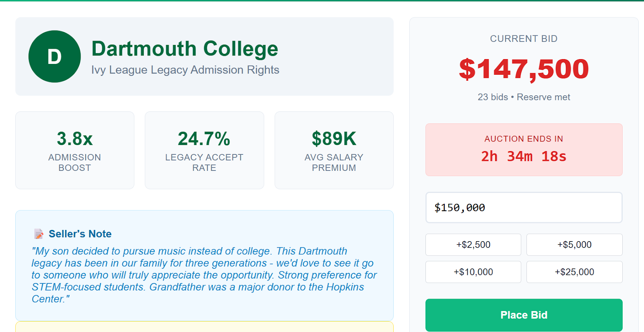Select the 24.7% Legacy Accept Rate card

(204, 150)
